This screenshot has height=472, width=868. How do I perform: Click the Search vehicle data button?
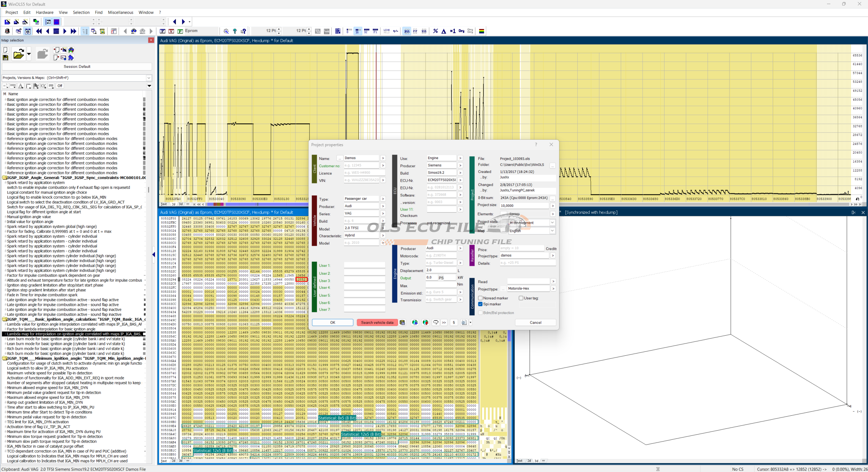tap(377, 322)
